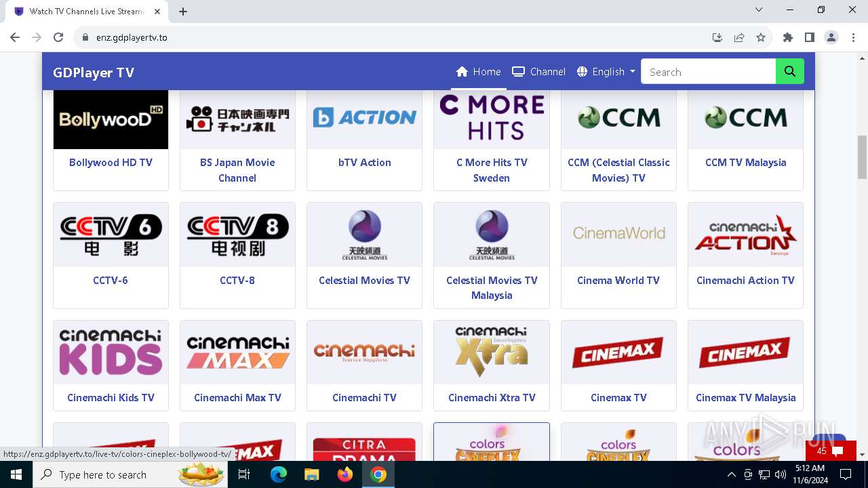This screenshot has height=488, width=868.
Task: Select the Watch TV Channels browser tab
Action: pos(88,12)
